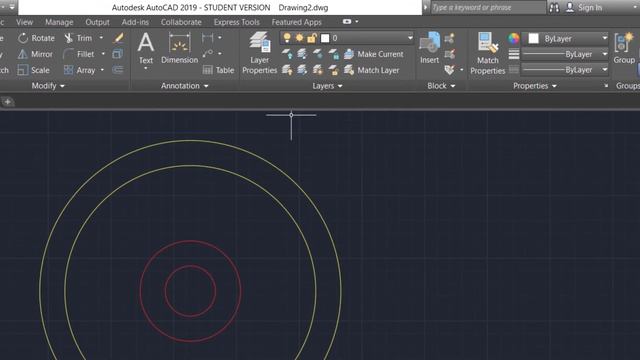This screenshot has height=360, width=640.
Task: Click the ribbon minimize toggle button
Action: tap(347, 22)
